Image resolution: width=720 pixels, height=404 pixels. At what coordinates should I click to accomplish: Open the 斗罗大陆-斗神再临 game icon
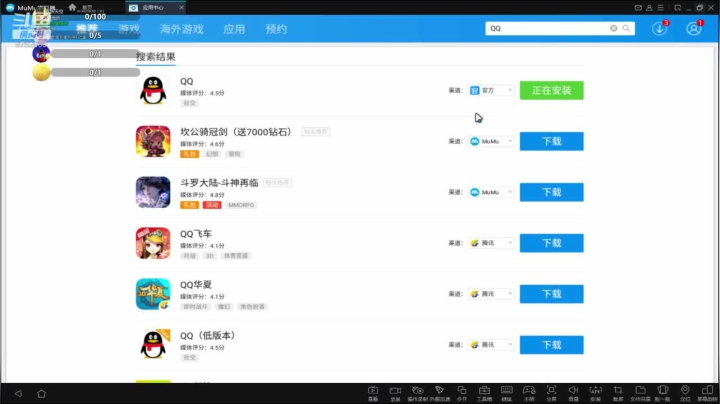153,192
